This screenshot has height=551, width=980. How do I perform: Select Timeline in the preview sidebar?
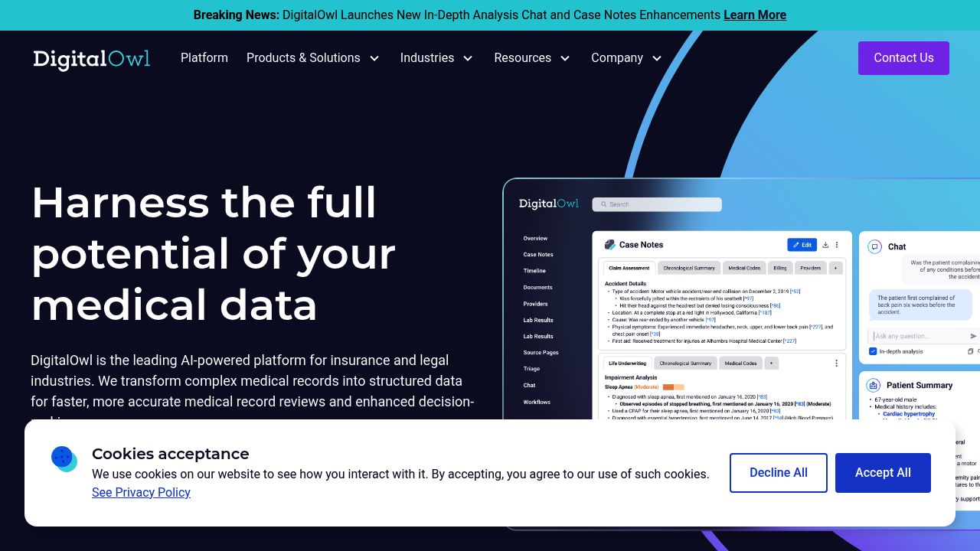pos(534,271)
